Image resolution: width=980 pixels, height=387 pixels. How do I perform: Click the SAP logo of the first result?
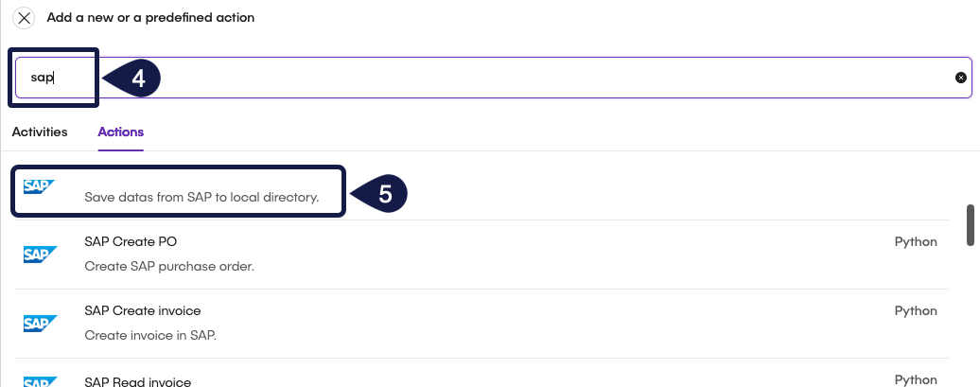(40, 186)
